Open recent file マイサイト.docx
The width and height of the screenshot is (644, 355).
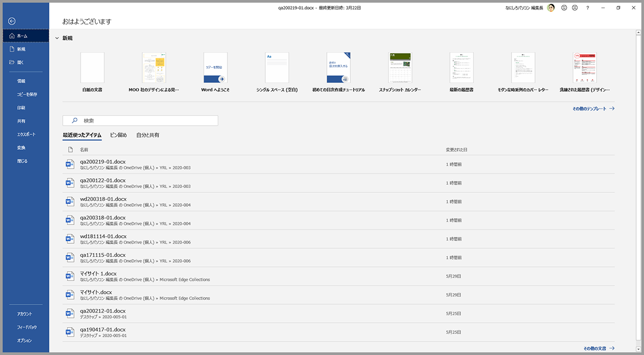(x=339, y=295)
